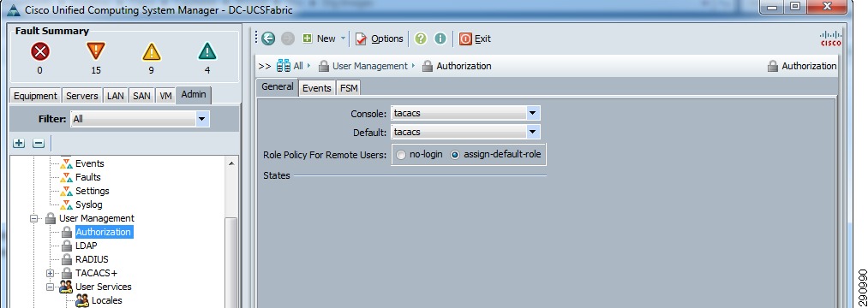Image resolution: width=868 pixels, height=308 pixels.
Task: Switch to the SAN tab
Action: (x=141, y=96)
